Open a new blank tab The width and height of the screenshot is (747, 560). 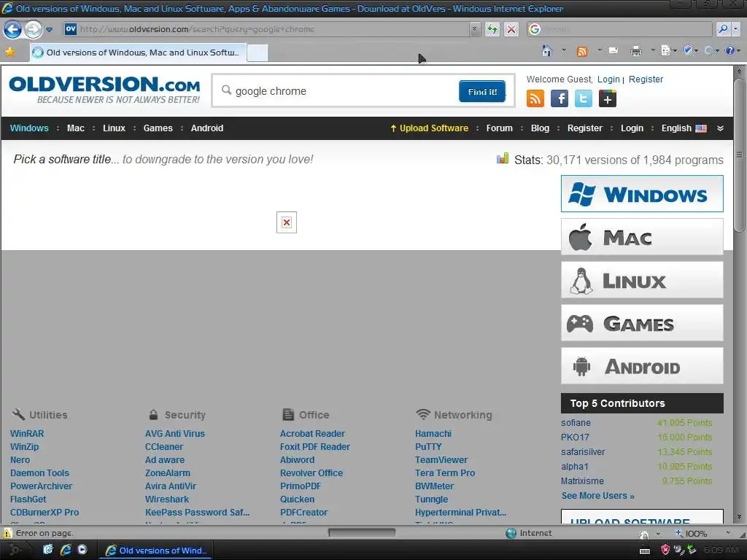[258, 52]
